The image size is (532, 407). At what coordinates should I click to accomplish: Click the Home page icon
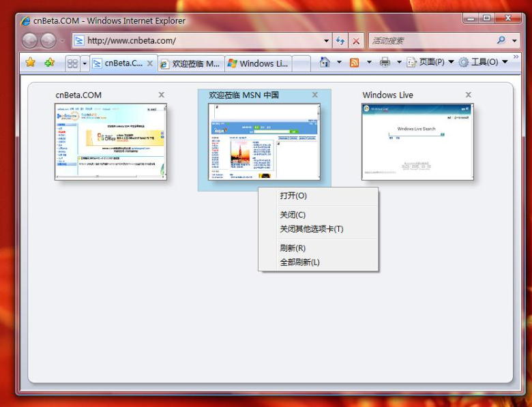pos(325,63)
